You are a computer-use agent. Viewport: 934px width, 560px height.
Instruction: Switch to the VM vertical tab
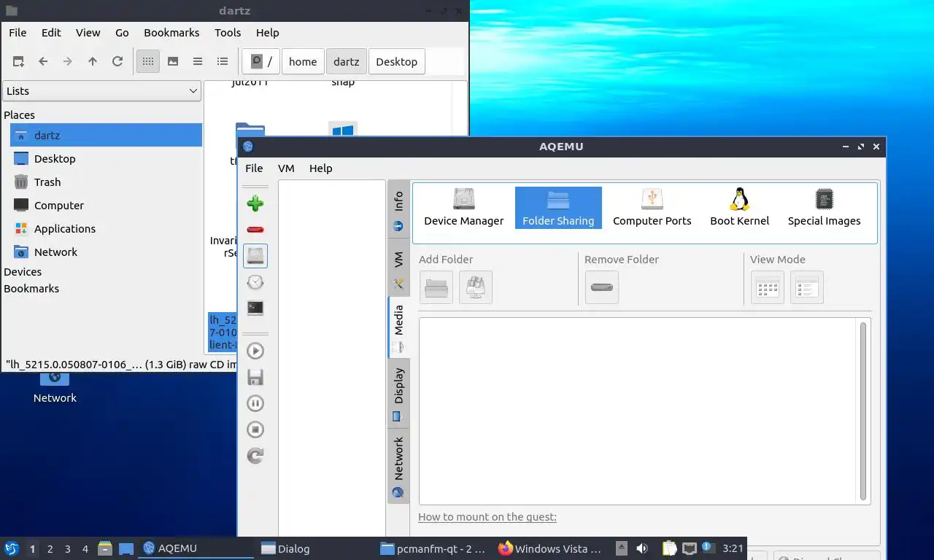398,267
